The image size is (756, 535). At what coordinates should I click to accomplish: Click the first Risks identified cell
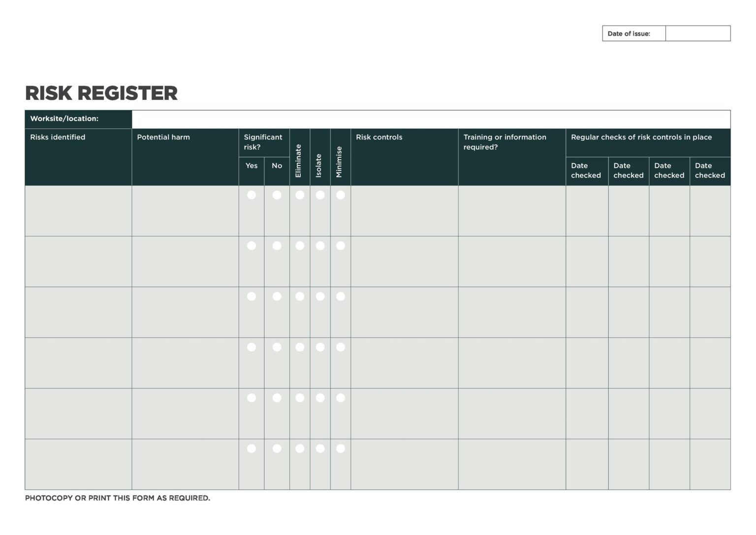point(77,210)
